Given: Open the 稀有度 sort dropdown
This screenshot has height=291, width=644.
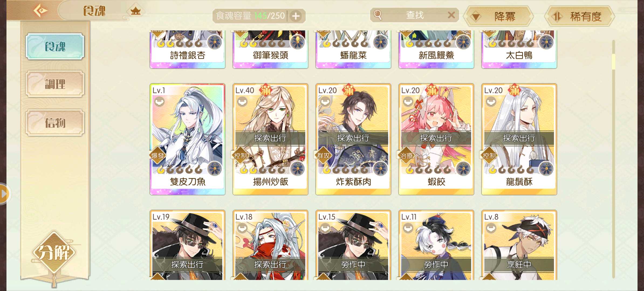Looking at the screenshot, I should [580, 16].
